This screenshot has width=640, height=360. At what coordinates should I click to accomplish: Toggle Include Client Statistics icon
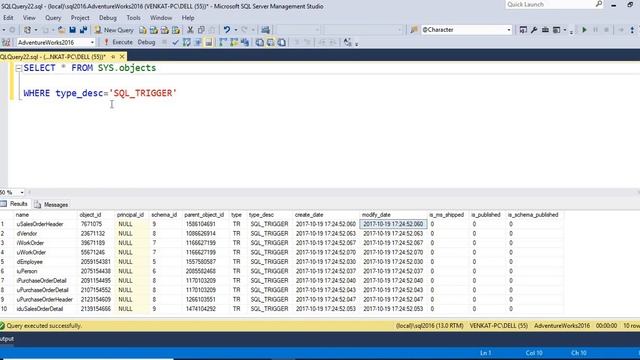pos(245,42)
